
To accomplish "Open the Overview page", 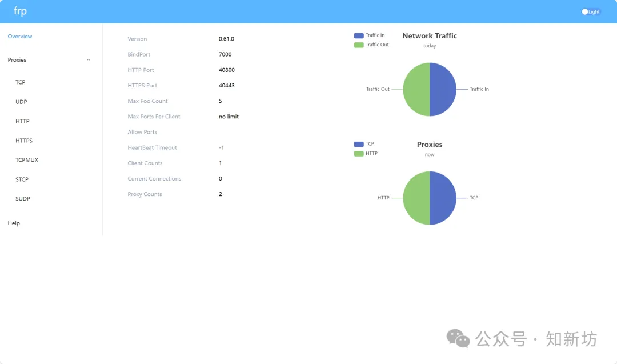I will click(x=20, y=36).
